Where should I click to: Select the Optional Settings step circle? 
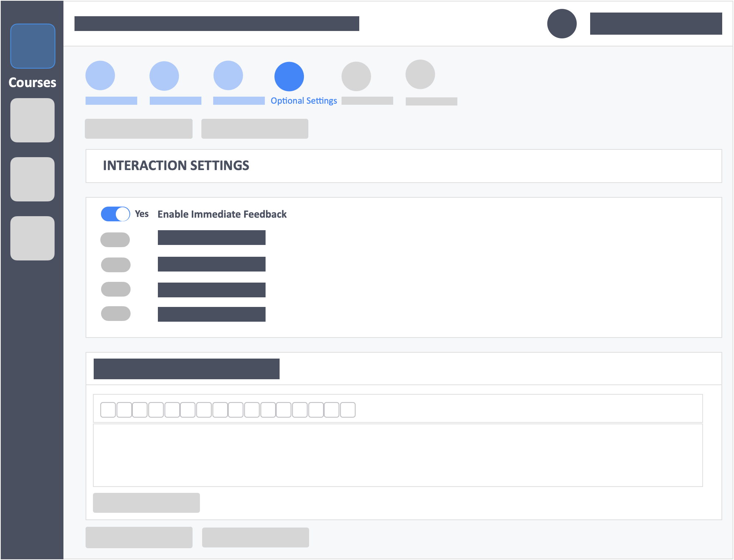pos(289,76)
